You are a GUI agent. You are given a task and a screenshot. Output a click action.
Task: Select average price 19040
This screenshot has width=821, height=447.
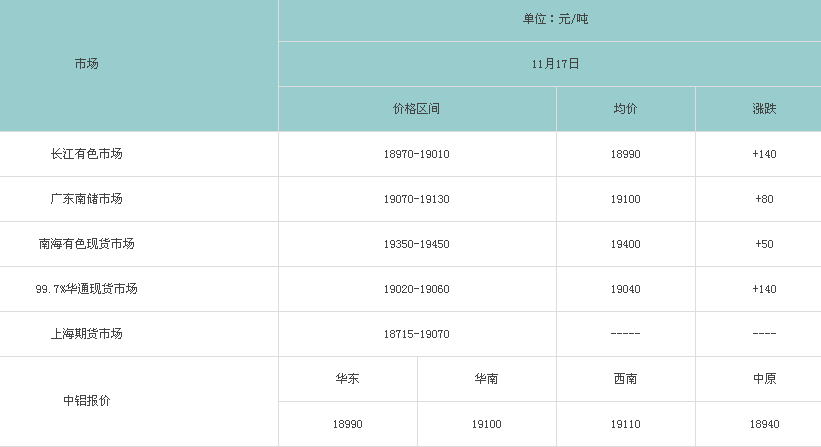[625, 289]
